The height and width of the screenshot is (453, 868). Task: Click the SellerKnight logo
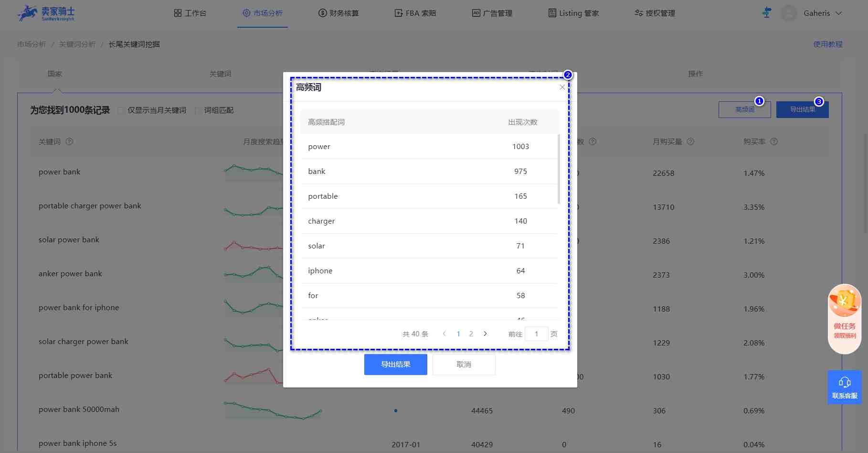click(46, 13)
